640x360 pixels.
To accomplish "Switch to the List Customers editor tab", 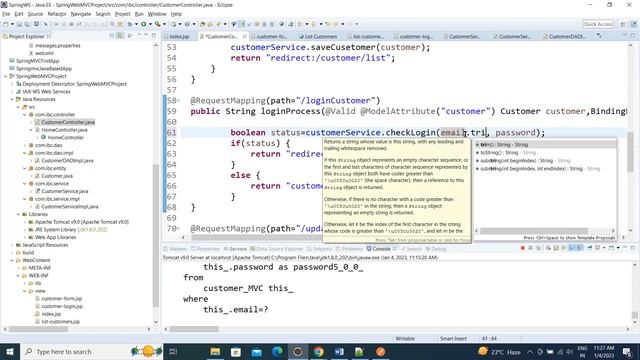I will coord(318,36).
